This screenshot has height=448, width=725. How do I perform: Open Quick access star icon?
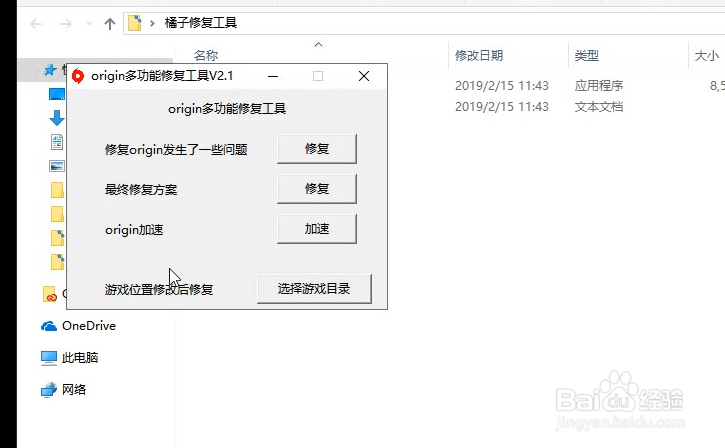50,70
